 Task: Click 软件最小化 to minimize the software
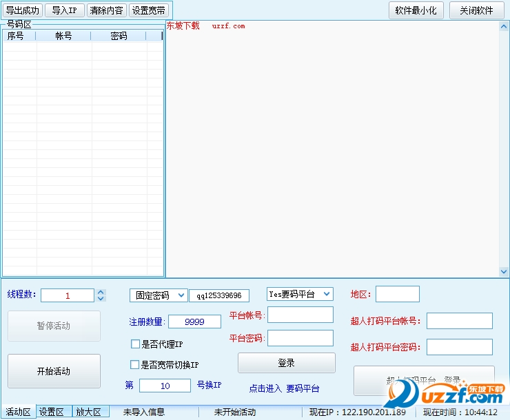click(x=416, y=10)
